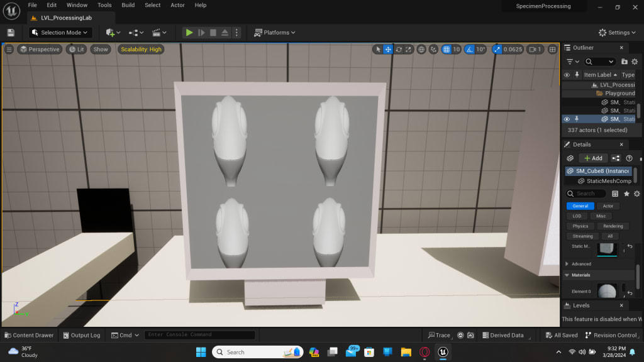Select the translate (move) gizmo tool
This screenshot has width=644, height=362.
pos(387,49)
